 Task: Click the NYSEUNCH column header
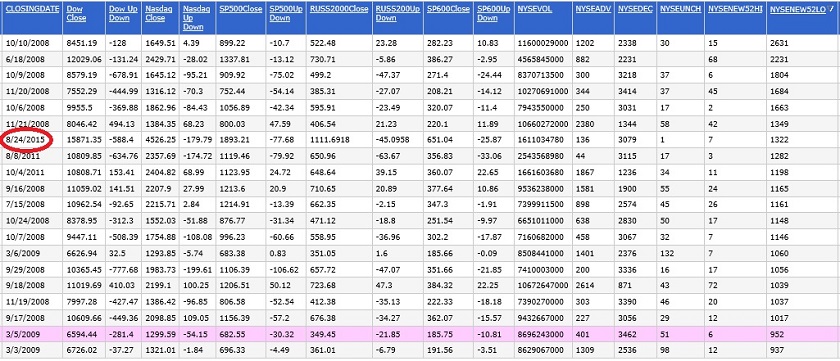click(x=680, y=9)
